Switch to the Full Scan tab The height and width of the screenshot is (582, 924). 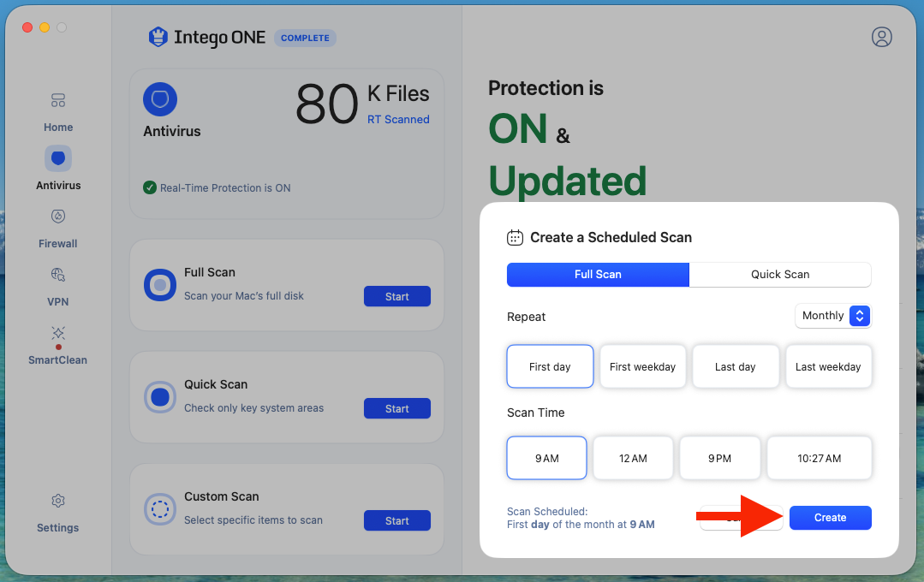tap(598, 275)
